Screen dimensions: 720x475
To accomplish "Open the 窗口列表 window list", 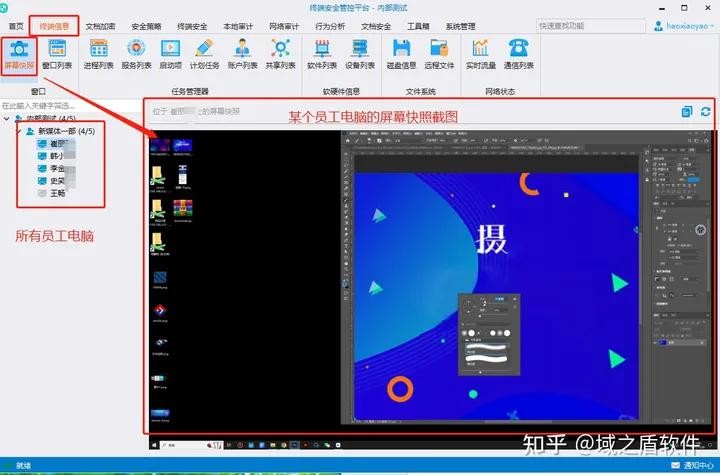I will pyautogui.click(x=57, y=52).
